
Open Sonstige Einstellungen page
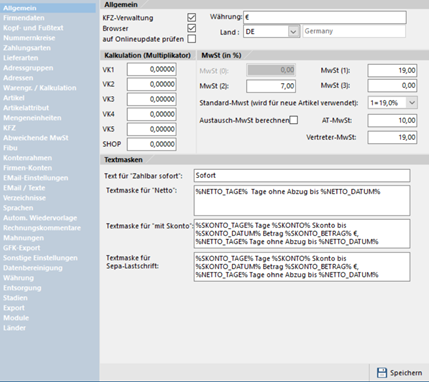(40, 258)
